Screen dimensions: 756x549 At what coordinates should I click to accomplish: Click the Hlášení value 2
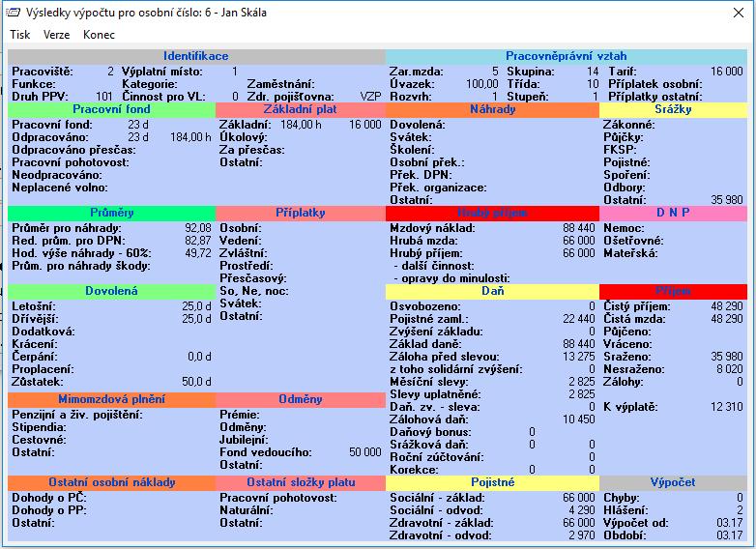coord(740,510)
